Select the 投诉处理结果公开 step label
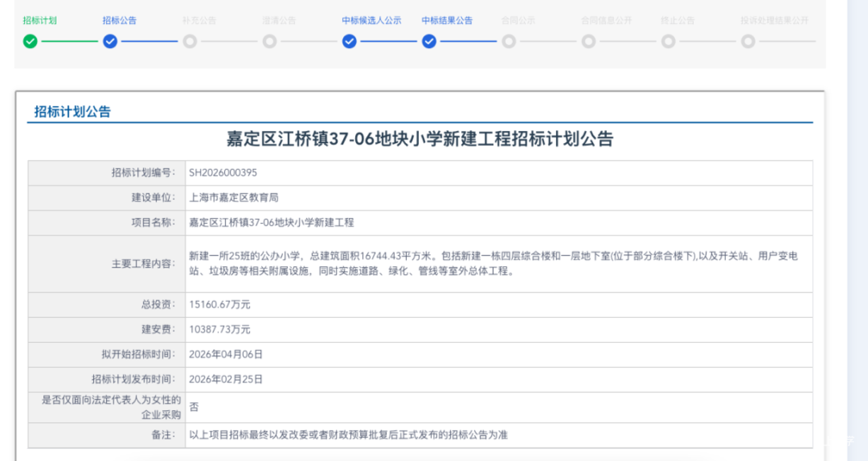 774,21
